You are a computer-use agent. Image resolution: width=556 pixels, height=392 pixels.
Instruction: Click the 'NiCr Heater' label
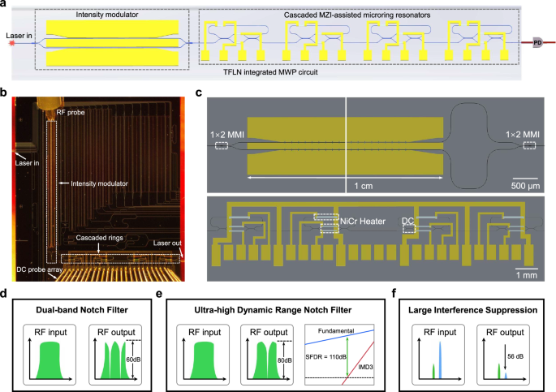[363, 222]
